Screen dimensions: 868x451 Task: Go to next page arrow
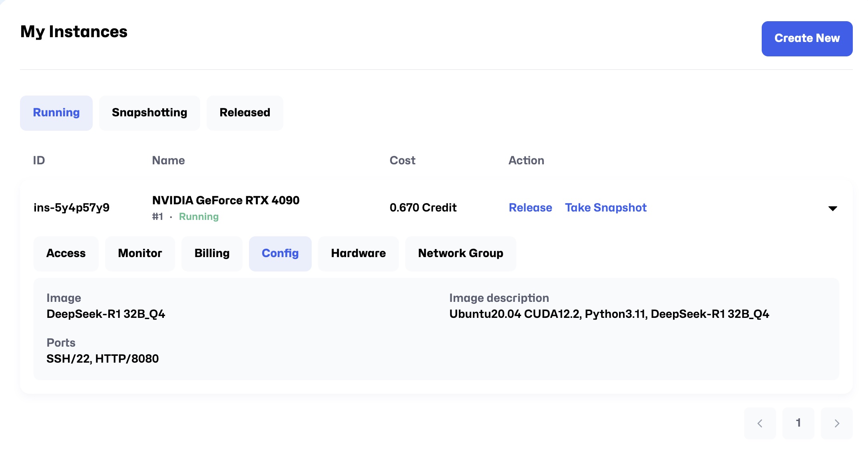[836, 423]
